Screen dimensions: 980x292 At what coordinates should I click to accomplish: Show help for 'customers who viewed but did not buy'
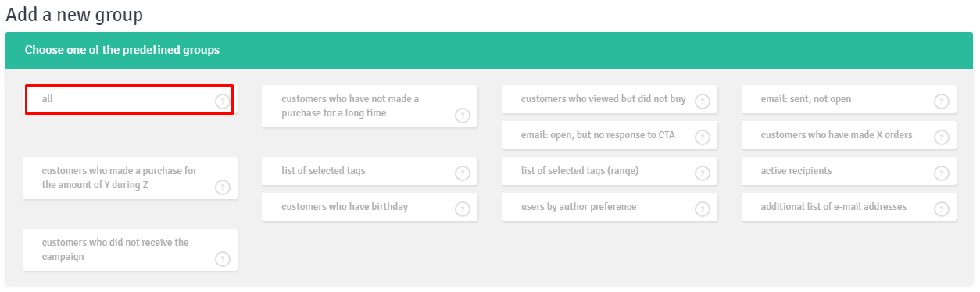tap(702, 101)
